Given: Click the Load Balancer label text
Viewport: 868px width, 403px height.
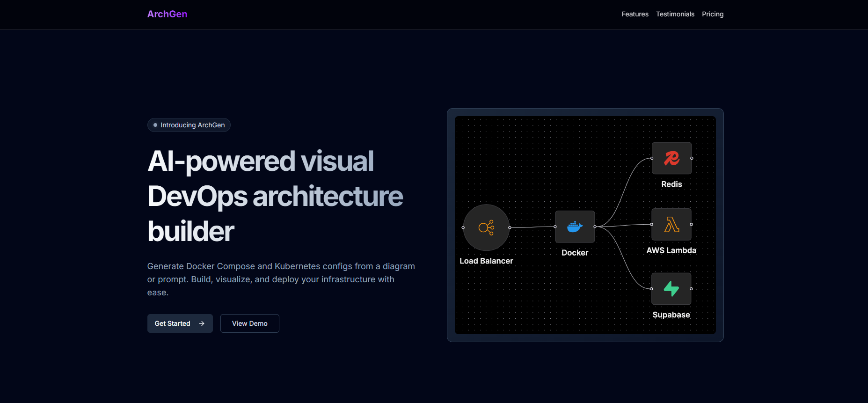Looking at the screenshot, I should click(486, 261).
